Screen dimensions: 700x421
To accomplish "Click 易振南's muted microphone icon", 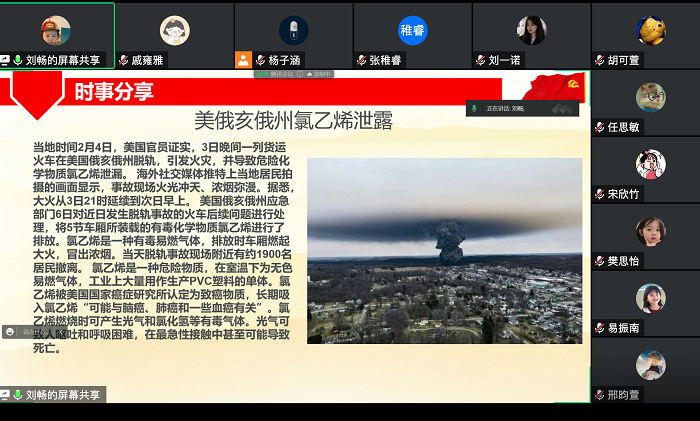I will coord(600,328).
